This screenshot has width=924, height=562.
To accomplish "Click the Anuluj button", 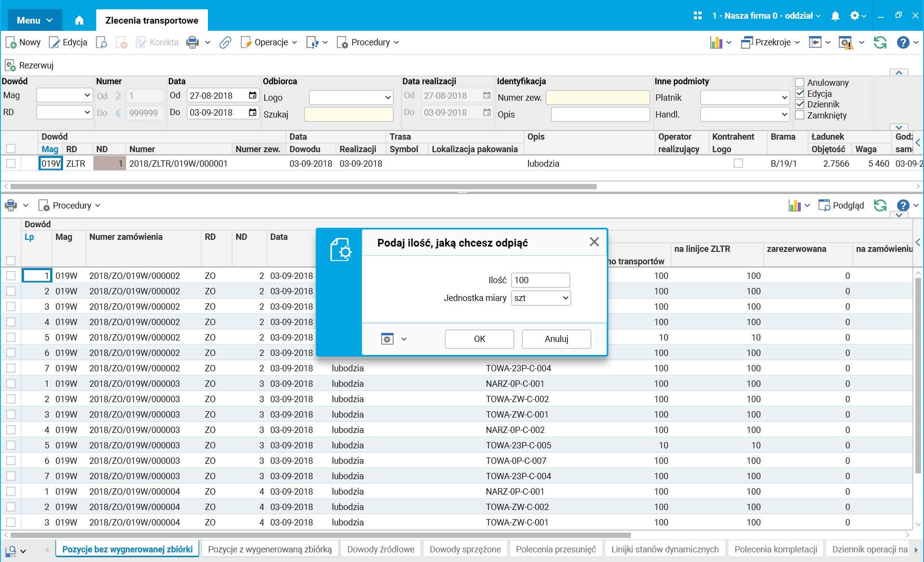I will 556,339.
